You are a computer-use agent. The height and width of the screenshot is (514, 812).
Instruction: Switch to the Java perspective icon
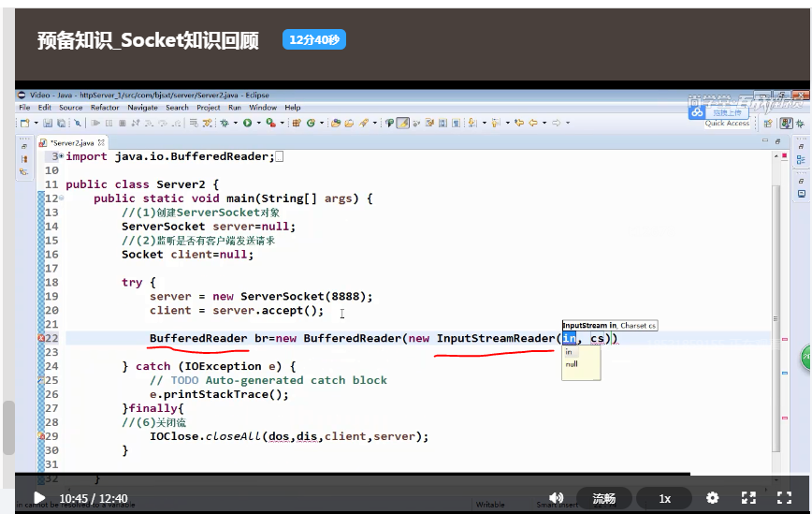click(x=787, y=124)
